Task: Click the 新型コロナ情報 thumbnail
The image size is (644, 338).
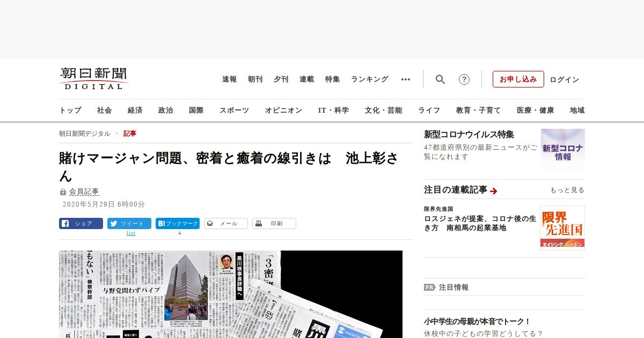Action: click(563, 150)
